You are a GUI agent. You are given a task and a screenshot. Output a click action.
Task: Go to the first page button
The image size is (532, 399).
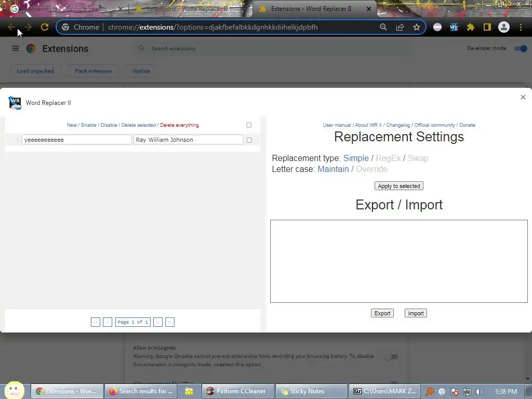pyautogui.click(x=96, y=322)
